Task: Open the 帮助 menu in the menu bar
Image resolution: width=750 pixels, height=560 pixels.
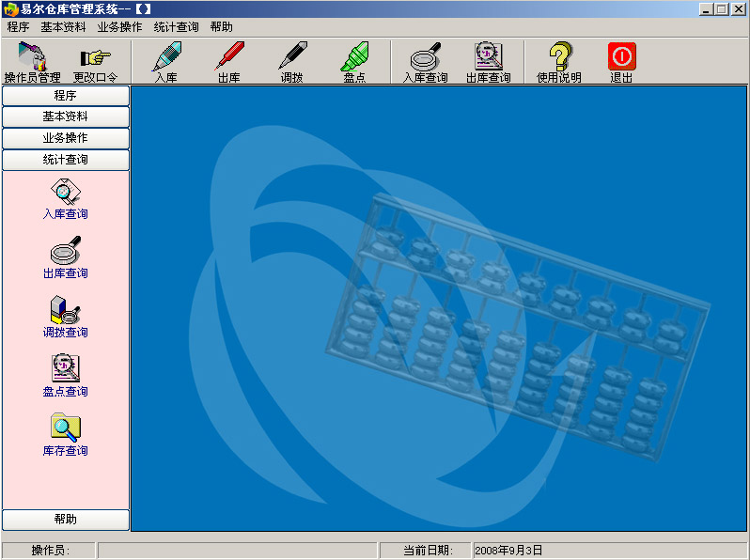Action: tap(222, 27)
